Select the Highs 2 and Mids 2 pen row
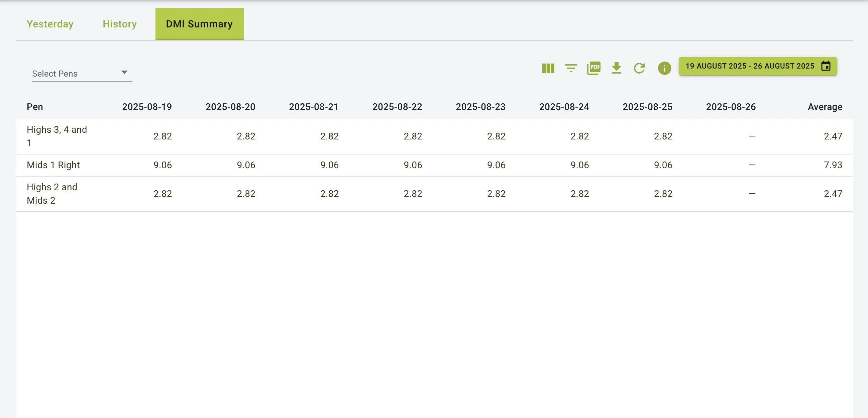The width and height of the screenshot is (868, 418). tap(435, 194)
